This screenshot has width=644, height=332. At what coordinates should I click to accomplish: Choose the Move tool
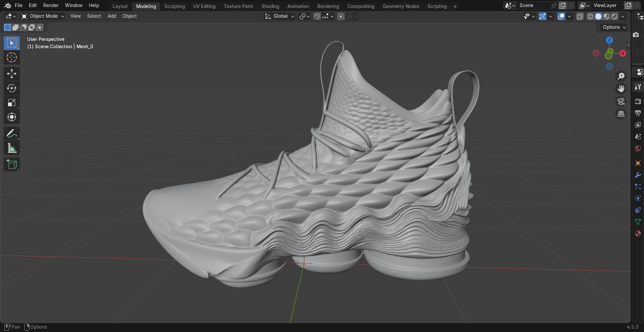pyautogui.click(x=12, y=74)
